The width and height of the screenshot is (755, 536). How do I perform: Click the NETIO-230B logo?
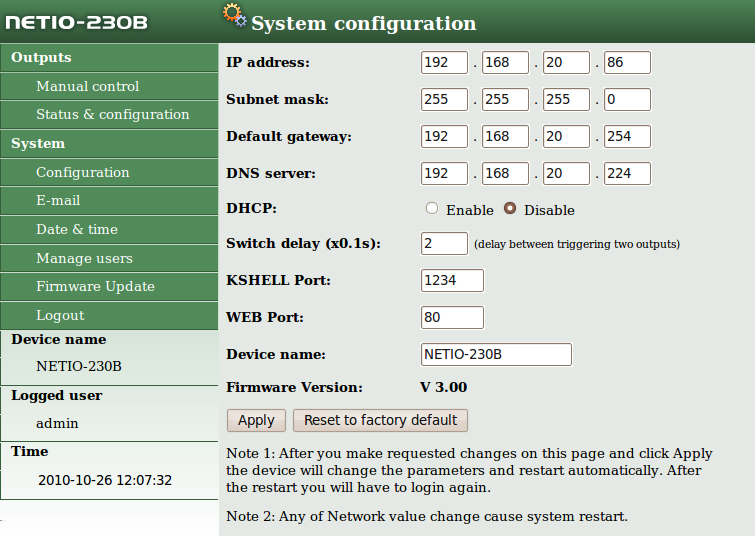(x=77, y=22)
